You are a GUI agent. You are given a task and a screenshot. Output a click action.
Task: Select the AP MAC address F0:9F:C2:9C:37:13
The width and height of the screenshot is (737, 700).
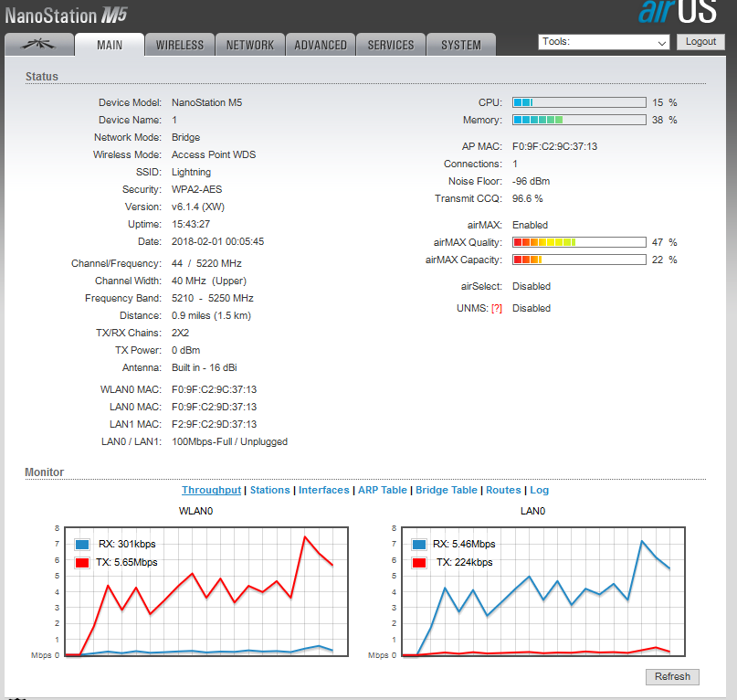[x=554, y=146]
